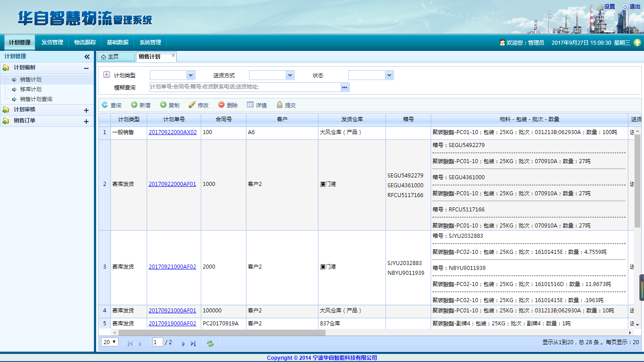Click the 计划单号 column header
This screenshot has height=362, width=644.
pyautogui.click(x=174, y=119)
